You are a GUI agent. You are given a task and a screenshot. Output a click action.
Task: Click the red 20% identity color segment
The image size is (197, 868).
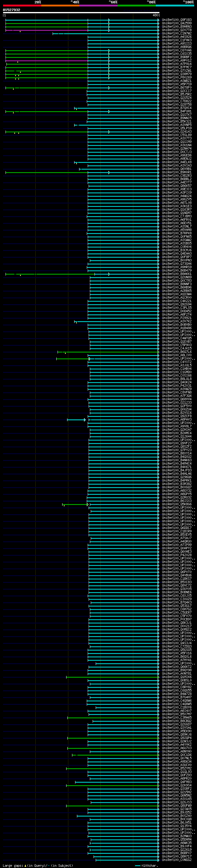(22, 6)
